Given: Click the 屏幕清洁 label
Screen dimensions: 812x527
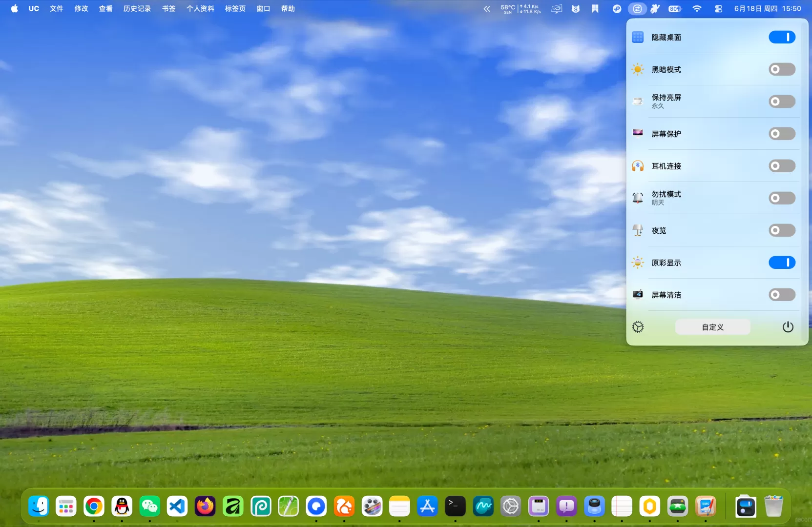Looking at the screenshot, I should pyautogui.click(x=666, y=295).
